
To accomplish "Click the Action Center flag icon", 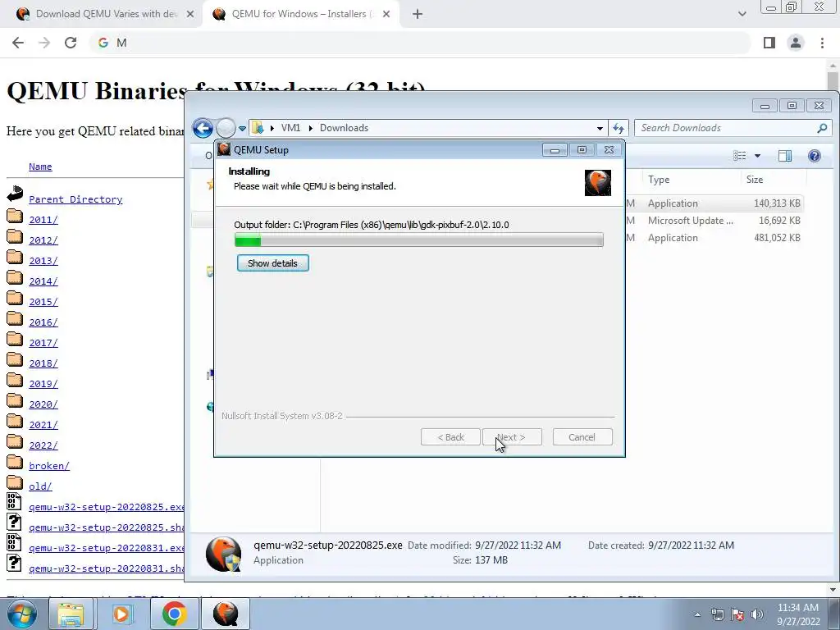I will click(737, 614).
